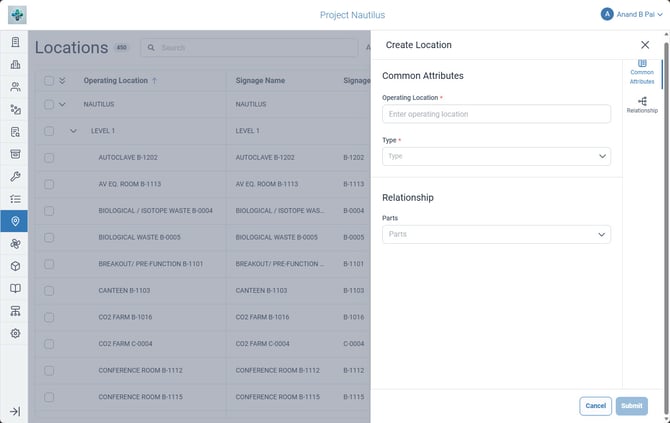This screenshot has width=670, height=423.
Task: Open the Type dropdown
Action: tap(496, 156)
